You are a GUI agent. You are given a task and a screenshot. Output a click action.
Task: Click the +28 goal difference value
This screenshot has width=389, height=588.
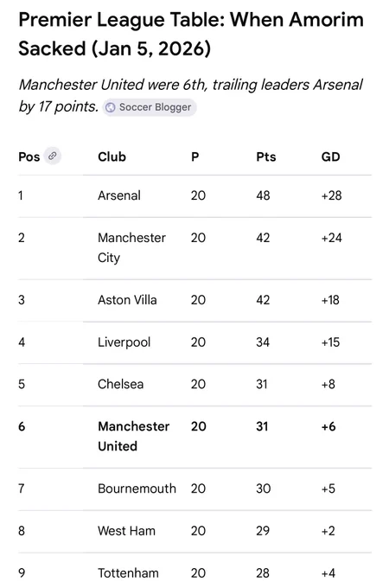(331, 195)
